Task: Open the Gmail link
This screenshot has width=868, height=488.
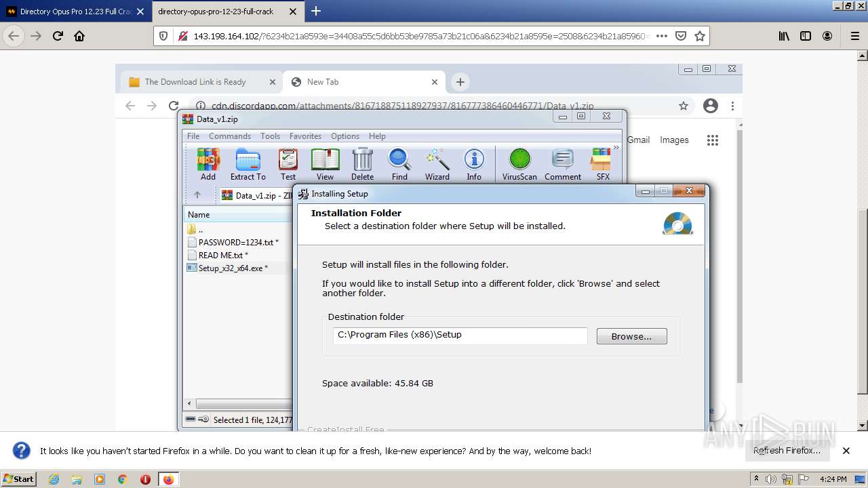Action: (x=638, y=140)
